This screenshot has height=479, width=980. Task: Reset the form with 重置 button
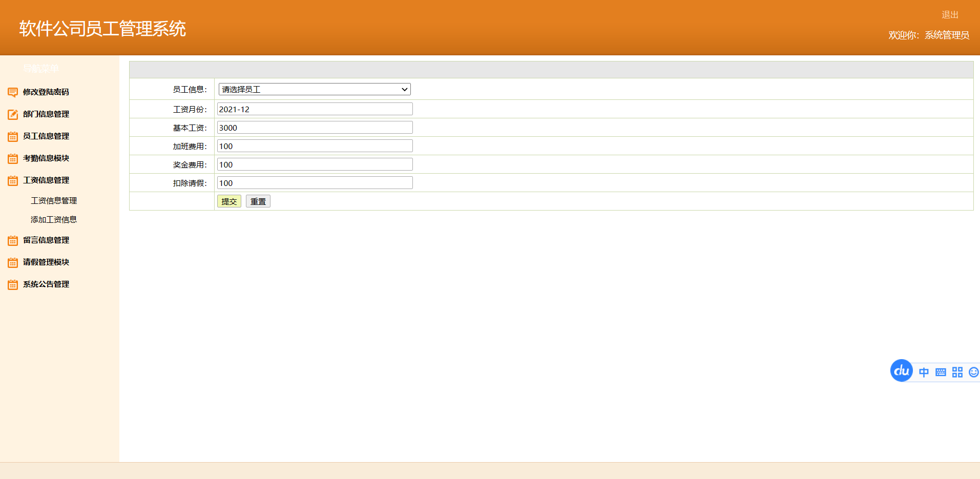(x=258, y=201)
